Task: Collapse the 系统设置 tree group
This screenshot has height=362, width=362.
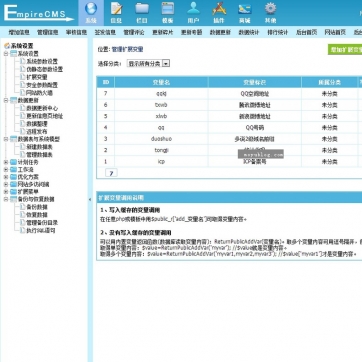Action: (6, 54)
